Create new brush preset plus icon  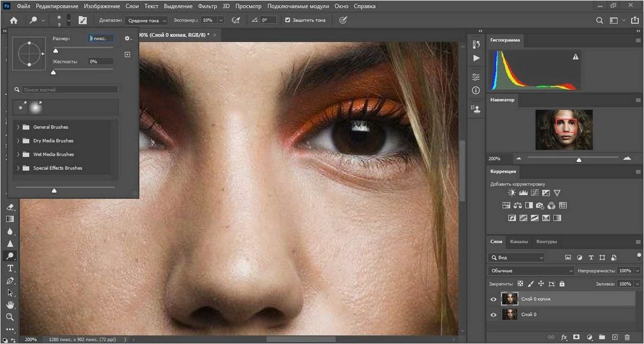[x=128, y=54]
